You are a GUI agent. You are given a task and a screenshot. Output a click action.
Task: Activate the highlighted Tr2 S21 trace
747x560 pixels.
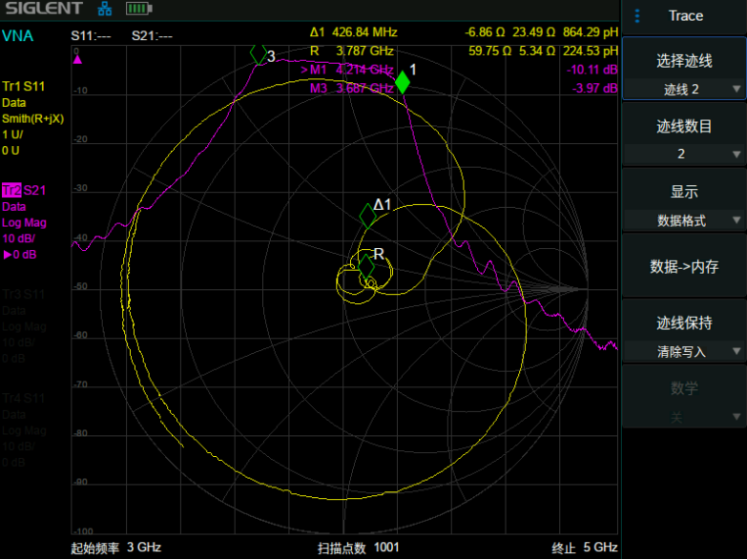pos(24,190)
